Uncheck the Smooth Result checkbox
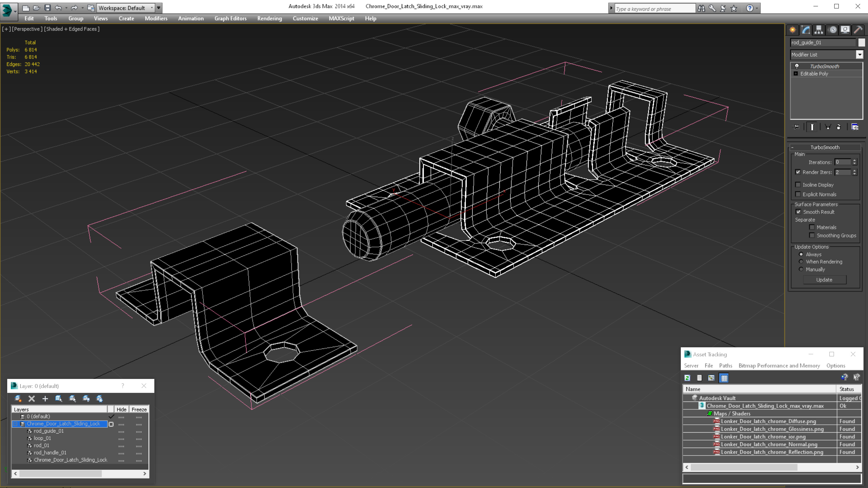868x488 pixels. coord(798,212)
